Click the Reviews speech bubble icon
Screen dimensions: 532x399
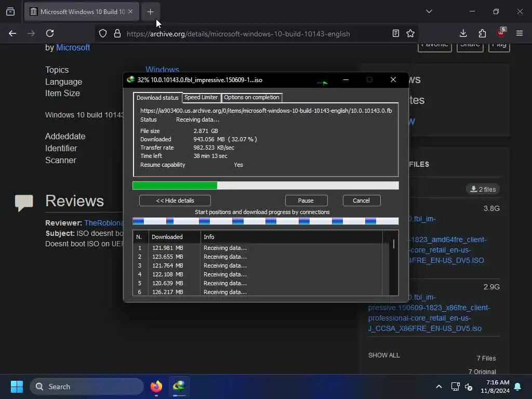[x=24, y=203]
